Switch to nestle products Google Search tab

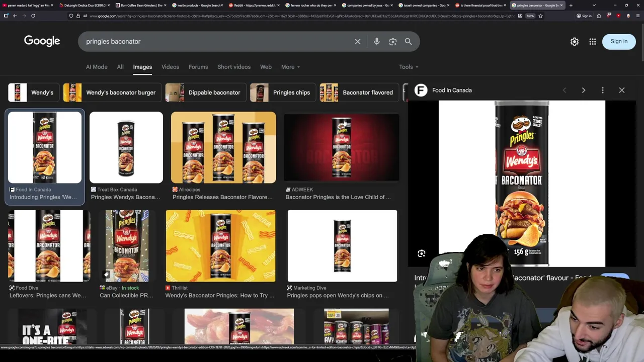click(x=198, y=5)
